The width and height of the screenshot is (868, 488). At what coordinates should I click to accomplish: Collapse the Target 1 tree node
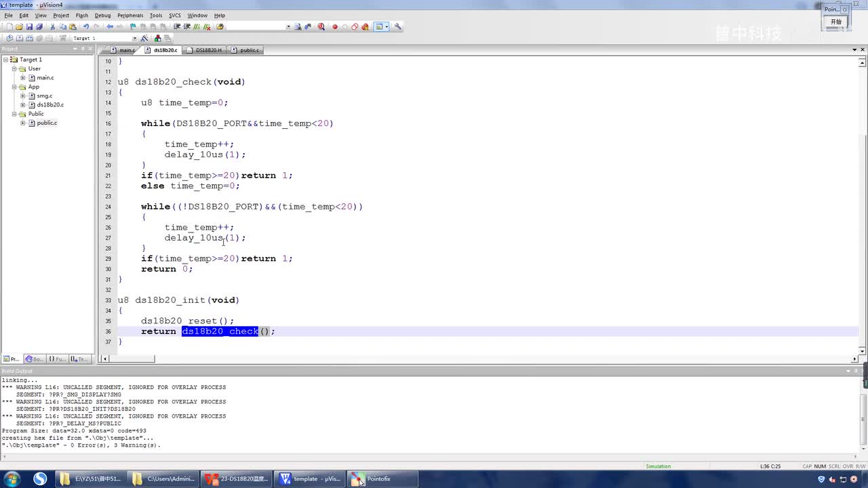point(5,60)
